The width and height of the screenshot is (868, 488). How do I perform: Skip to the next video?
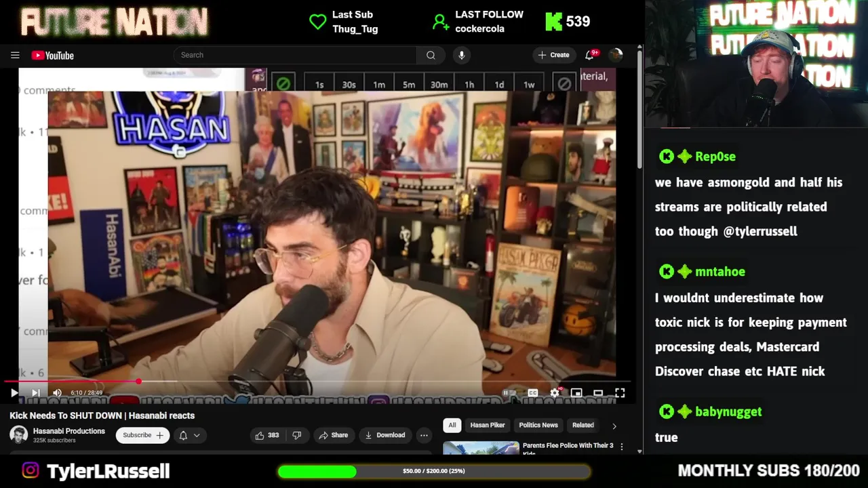click(x=36, y=392)
